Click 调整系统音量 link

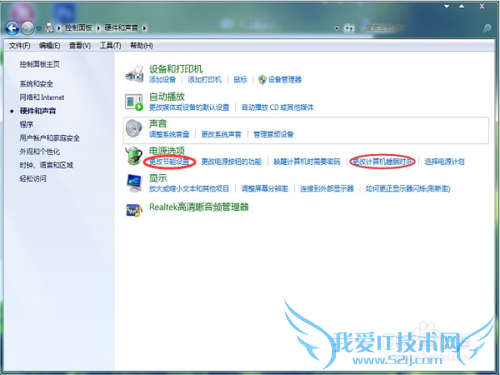tap(169, 134)
